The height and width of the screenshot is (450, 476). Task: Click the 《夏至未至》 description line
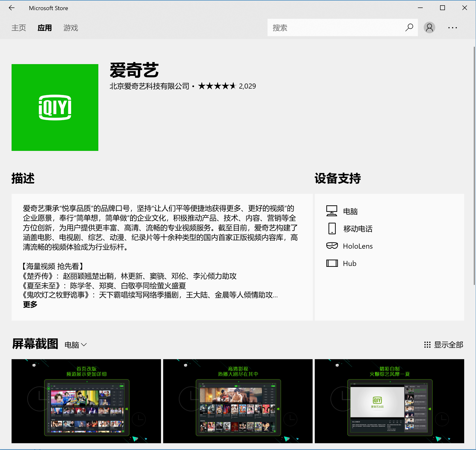click(x=104, y=286)
